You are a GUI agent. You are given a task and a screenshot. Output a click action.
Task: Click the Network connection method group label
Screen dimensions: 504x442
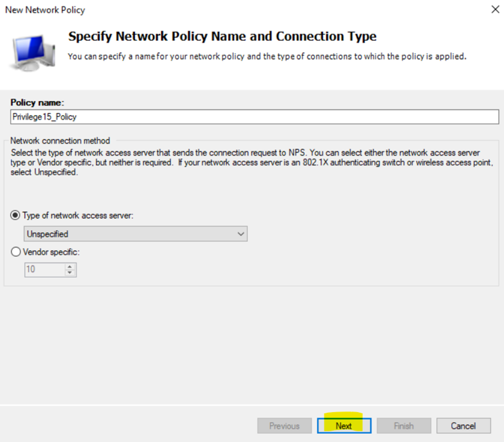click(x=60, y=141)
